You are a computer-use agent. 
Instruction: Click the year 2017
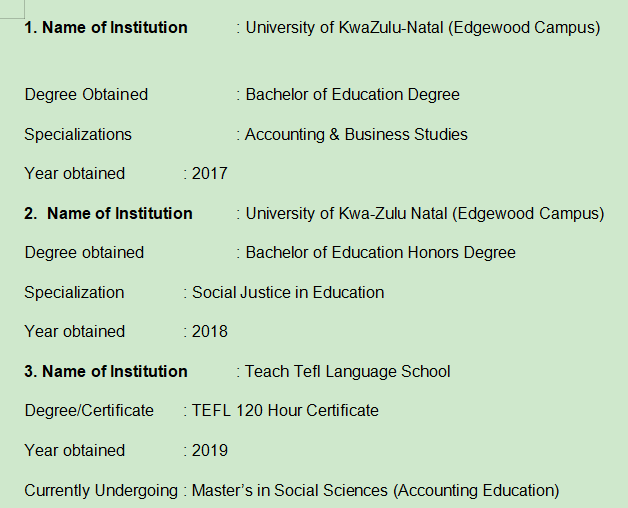pos(210,174)
